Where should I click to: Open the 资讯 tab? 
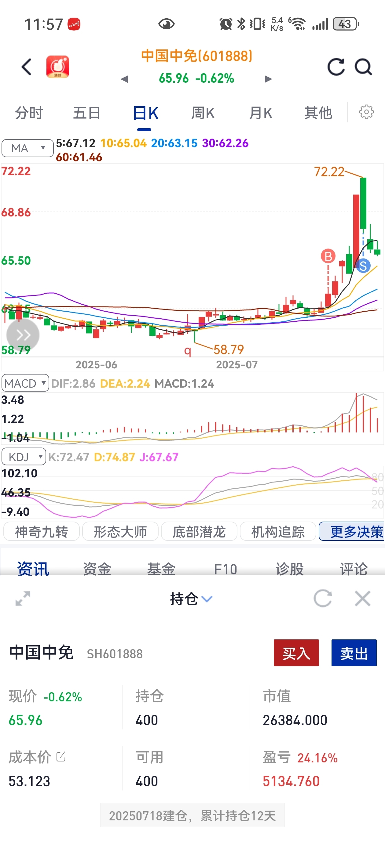point(33,569)
